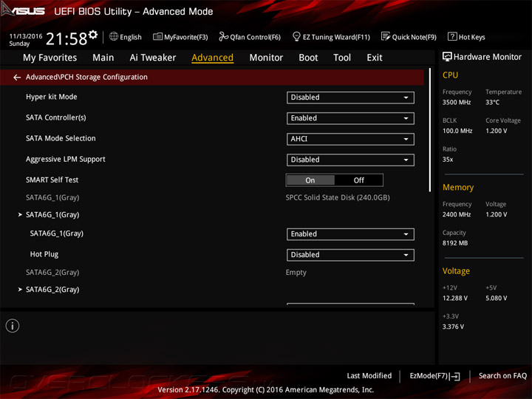Click memory frequency value 2400 MHz
The width and height of the screenshot is (532, 399).
click(x=457, y=214)
